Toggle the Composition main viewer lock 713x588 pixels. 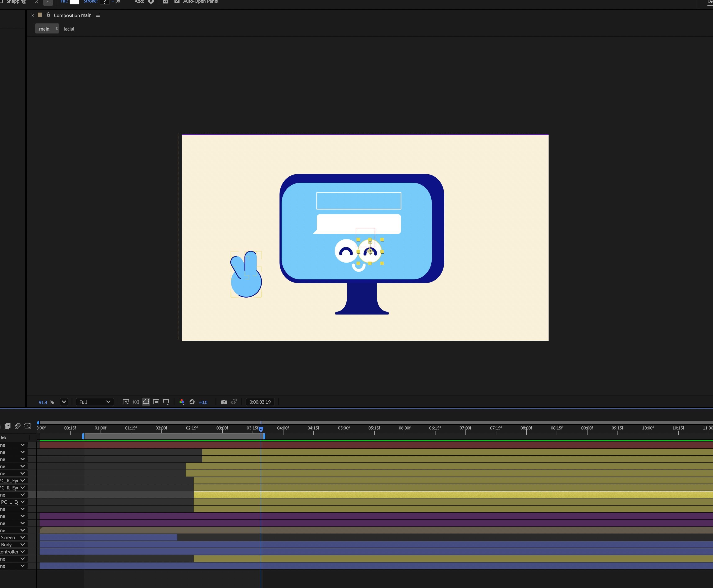(x=48, y=15)
